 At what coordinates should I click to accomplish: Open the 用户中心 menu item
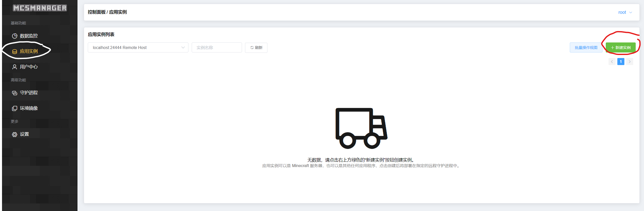click(29, 67)
